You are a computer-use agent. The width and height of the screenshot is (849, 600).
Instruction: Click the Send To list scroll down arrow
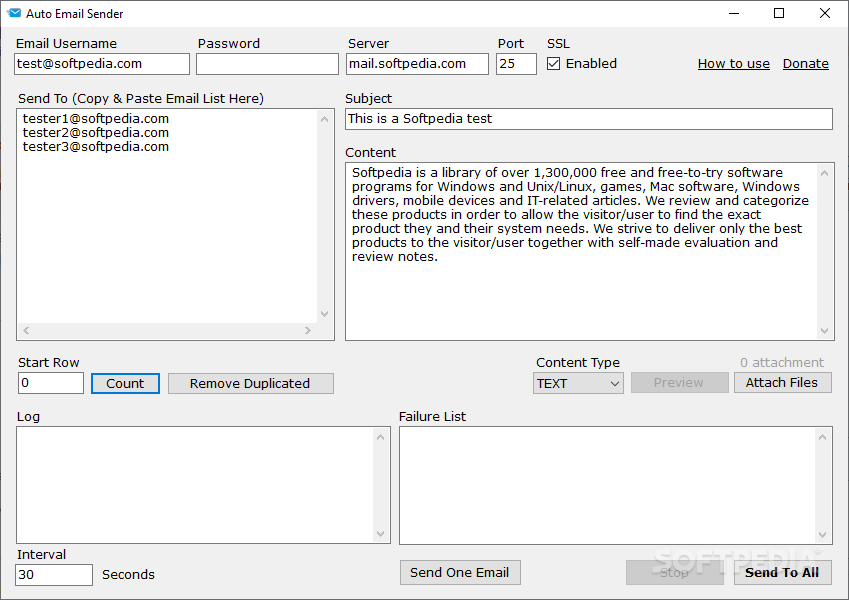tap(324, 314)
